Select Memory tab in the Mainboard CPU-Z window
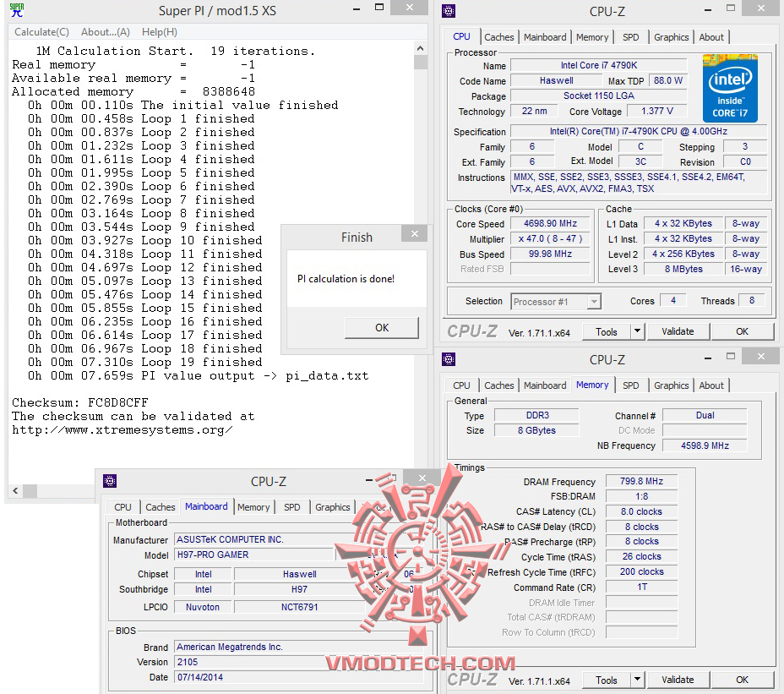Viewport: 784px width, 694px height. (x=253, y=507)
